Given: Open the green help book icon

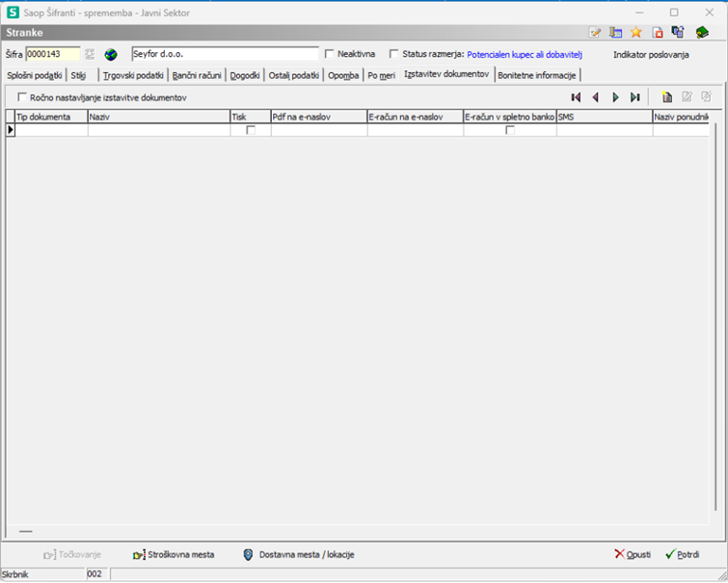Looking at the screenshot, I should (702, 33).
